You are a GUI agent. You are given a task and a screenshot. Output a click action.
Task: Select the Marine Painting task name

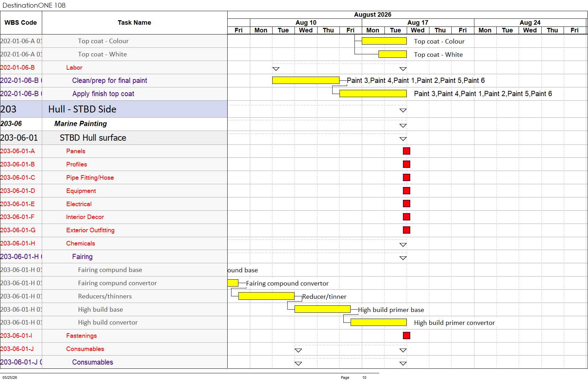81,124
